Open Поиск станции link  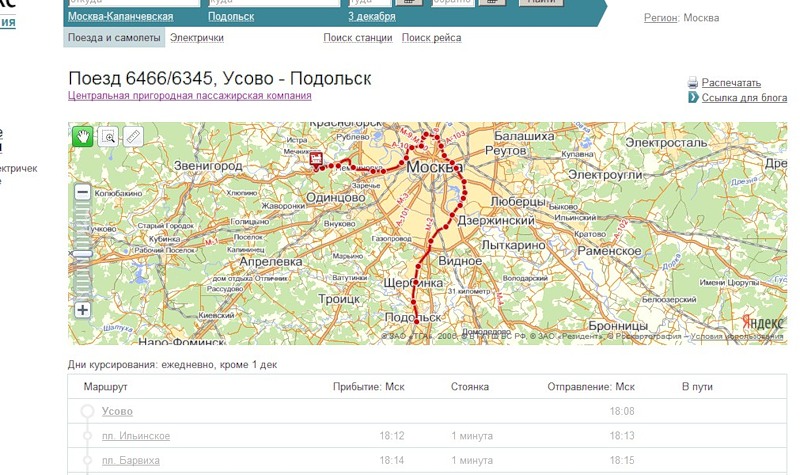[358, 38]
